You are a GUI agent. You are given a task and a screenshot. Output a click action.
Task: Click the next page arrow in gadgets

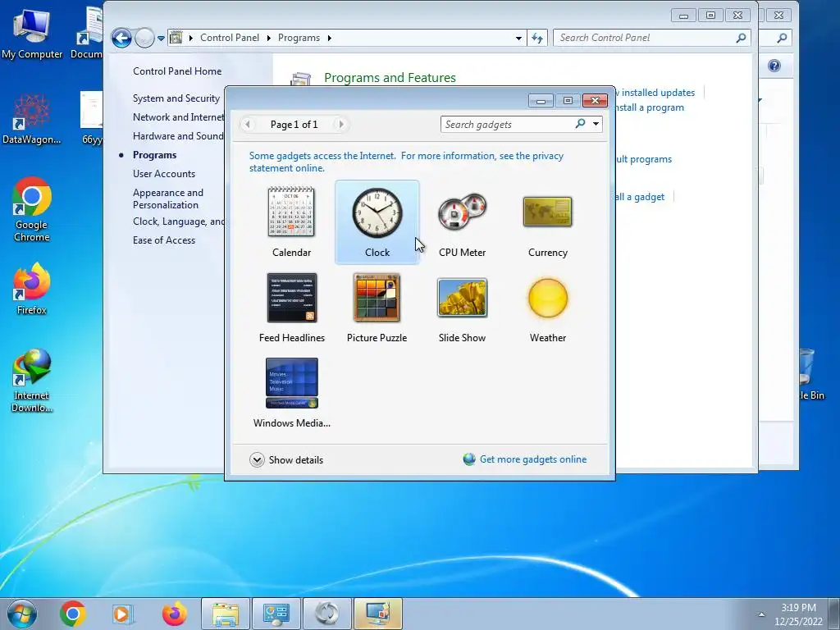click(x=340, y=125)
